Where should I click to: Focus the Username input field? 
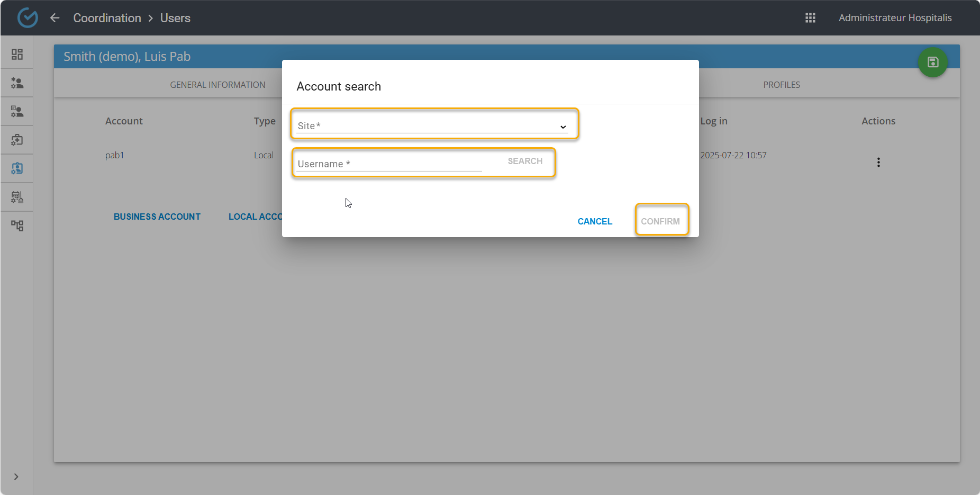(389, 164)
